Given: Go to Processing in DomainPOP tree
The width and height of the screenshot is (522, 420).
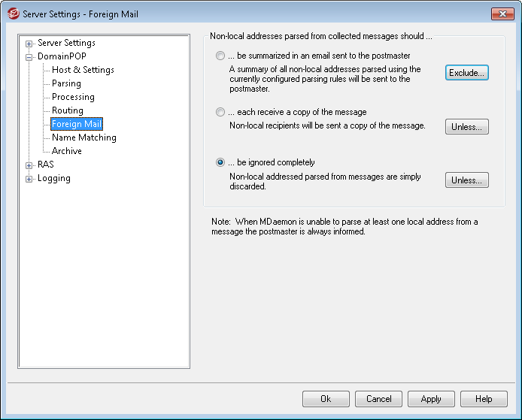Looking at the screenshot, I should (x=73, y=97).
